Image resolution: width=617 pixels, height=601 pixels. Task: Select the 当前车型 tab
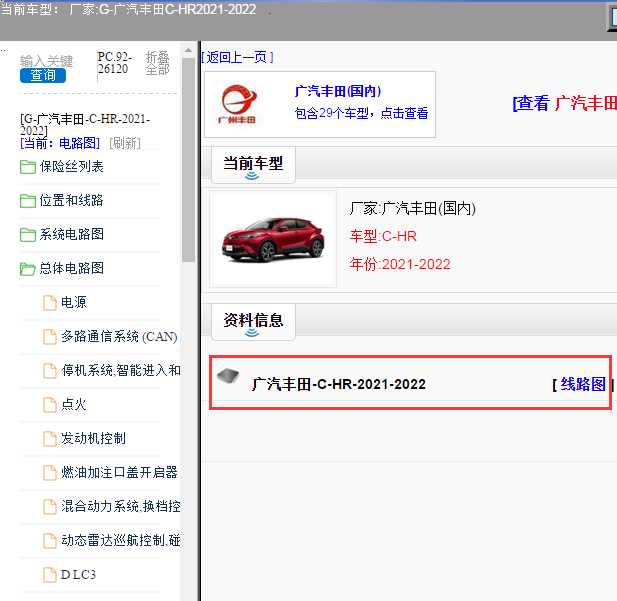253,165
